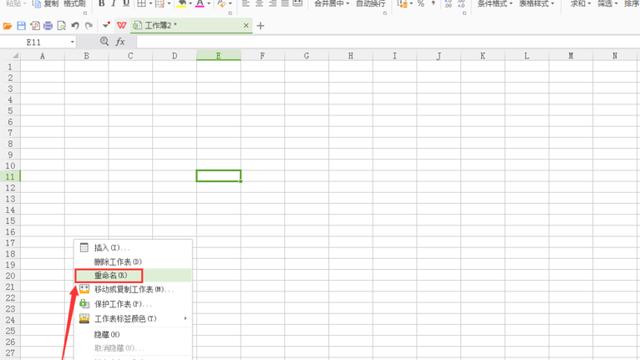The height and width of the screenshot is (360, 640).
Task: Click the clear formatting eraser icon
Action: [x=221, y=4]
